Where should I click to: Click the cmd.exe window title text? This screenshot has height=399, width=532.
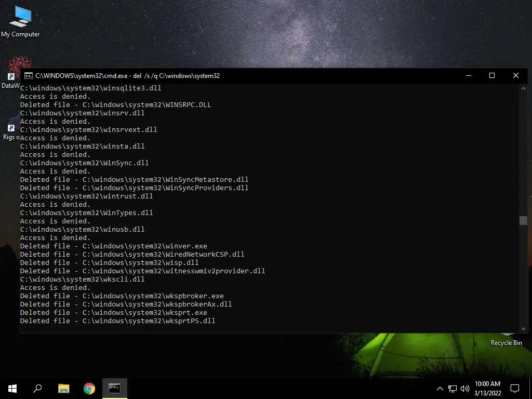tap(128, 76)
